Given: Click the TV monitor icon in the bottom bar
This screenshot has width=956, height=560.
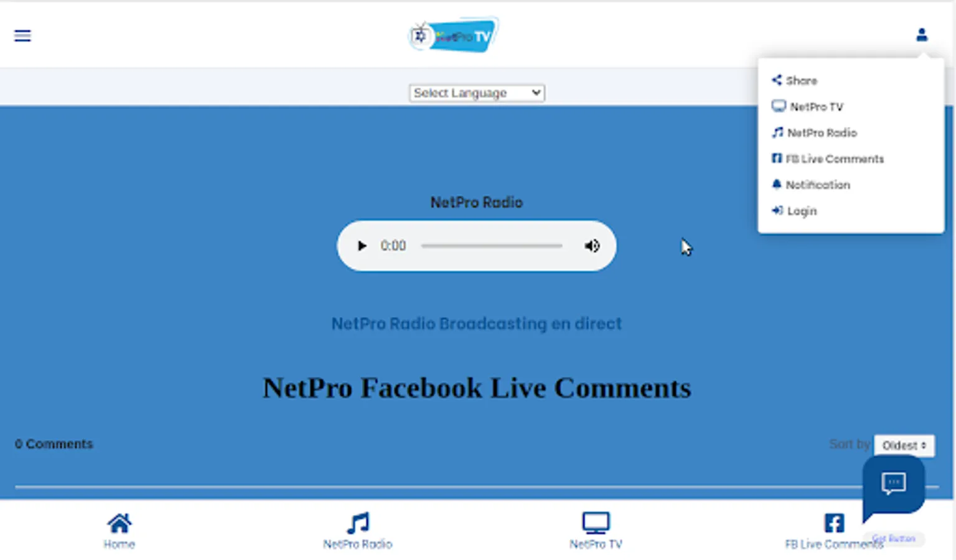Looking at the screenshot, I should pos(596,523).
